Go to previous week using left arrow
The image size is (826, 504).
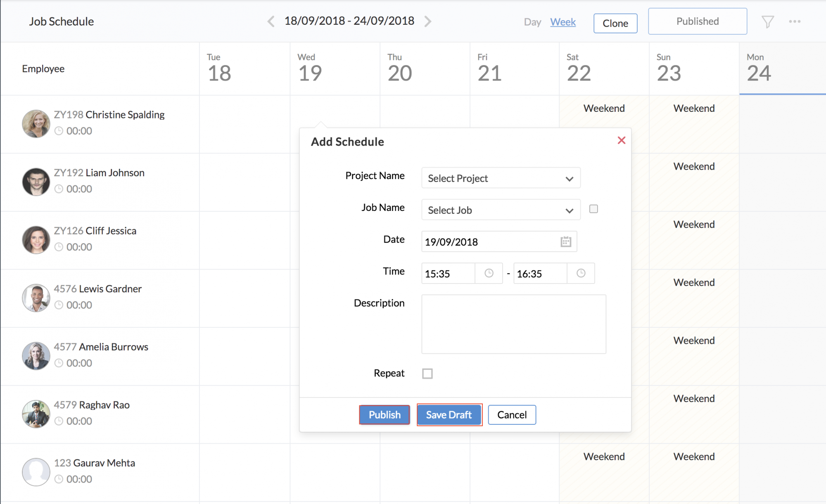271,21
